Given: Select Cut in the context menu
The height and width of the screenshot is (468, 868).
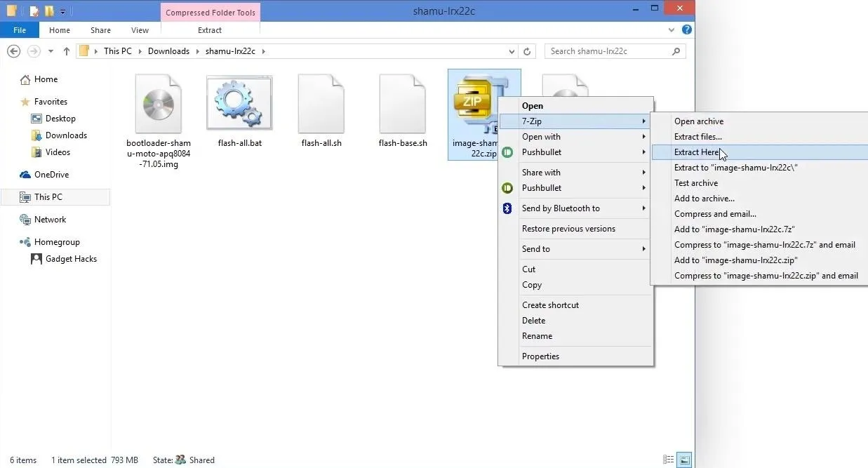Looking at the screenshot, I should 576,269.
